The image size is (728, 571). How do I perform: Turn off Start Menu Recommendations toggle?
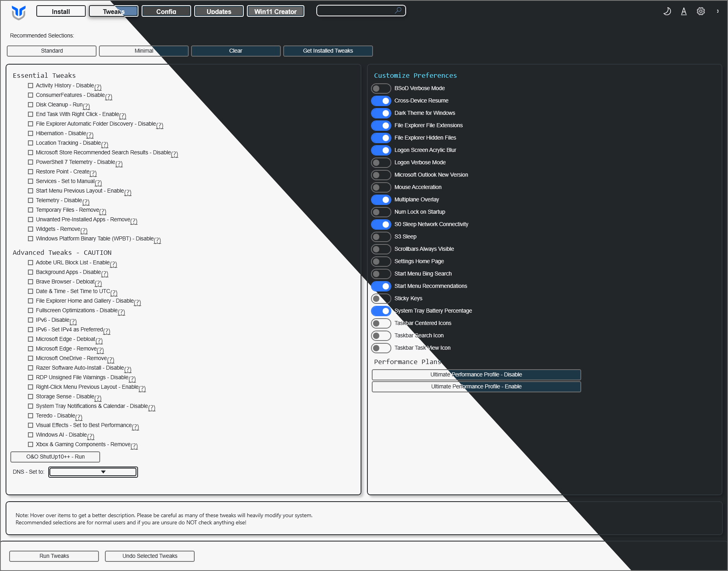(x=381, y=286)
